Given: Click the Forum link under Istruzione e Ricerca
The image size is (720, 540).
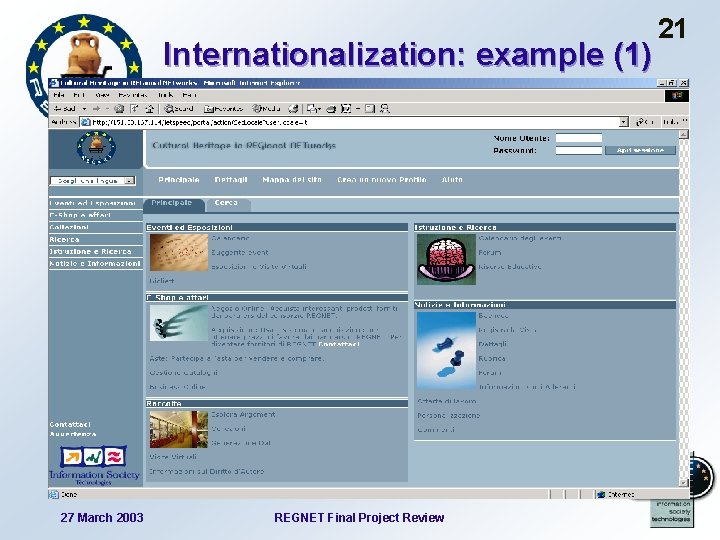Looking at the screenshot, I should 489,253.
